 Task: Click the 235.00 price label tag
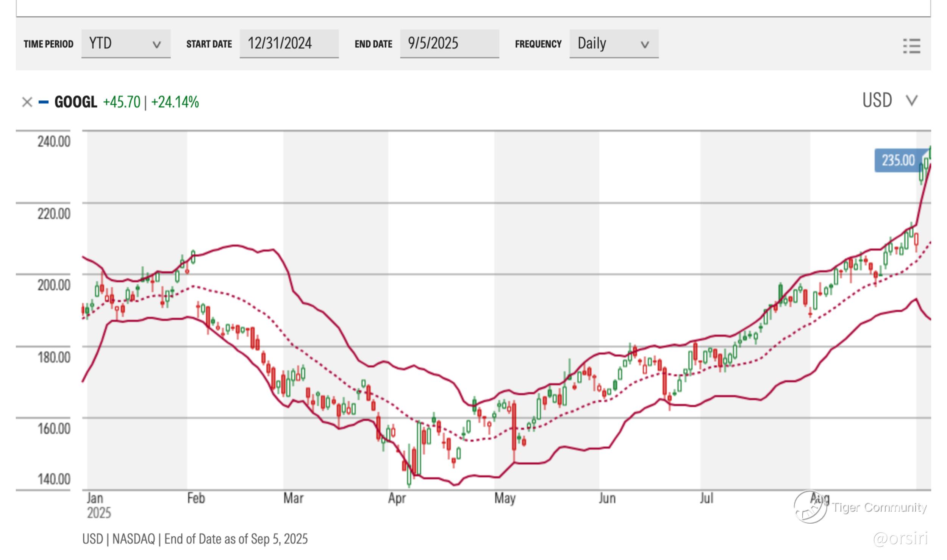897,160
